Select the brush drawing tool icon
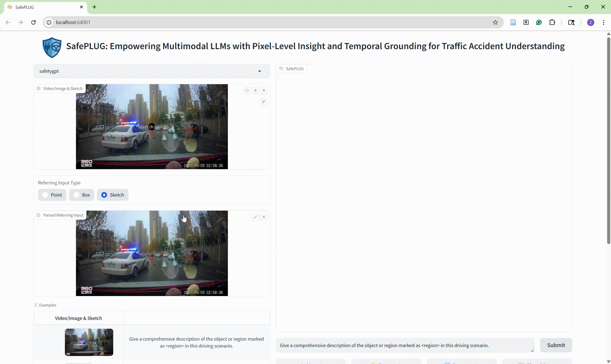The image size is (611, 364). (x=264, y=102)
